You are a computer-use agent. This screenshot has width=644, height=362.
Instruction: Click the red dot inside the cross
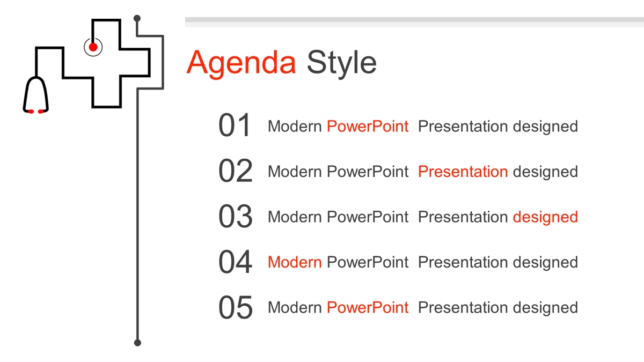[x=93, y=47]
